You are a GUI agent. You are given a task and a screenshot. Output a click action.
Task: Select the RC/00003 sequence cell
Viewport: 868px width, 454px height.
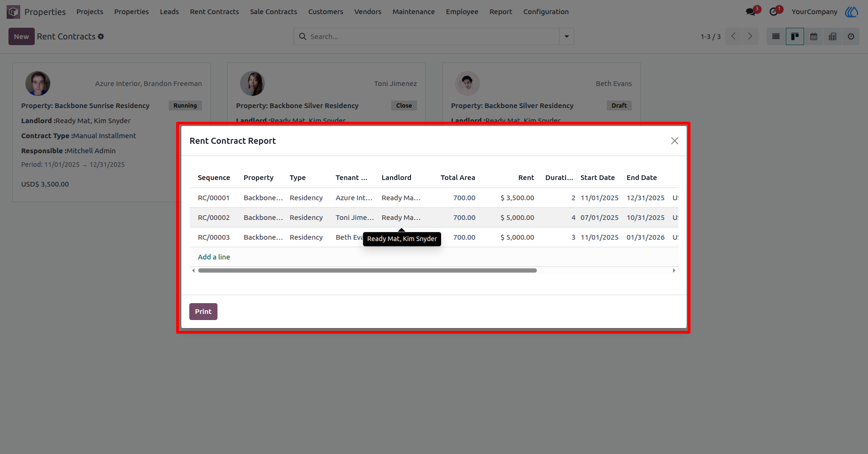click(214, 237)
